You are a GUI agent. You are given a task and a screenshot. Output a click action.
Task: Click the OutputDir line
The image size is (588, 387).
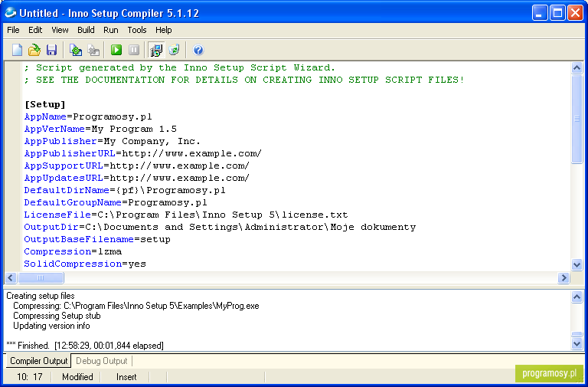[x=220, y=227]
